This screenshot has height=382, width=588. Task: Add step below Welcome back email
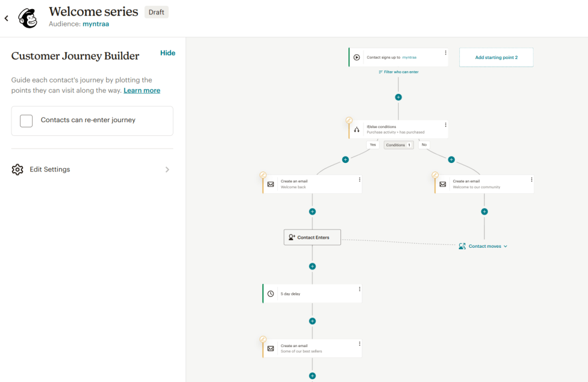(x=312, y=212)
